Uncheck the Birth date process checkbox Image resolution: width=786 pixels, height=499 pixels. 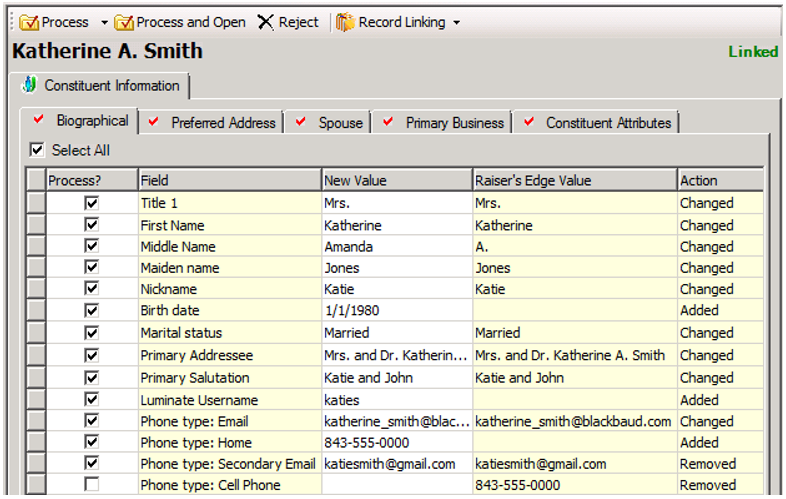click(92, 310)
